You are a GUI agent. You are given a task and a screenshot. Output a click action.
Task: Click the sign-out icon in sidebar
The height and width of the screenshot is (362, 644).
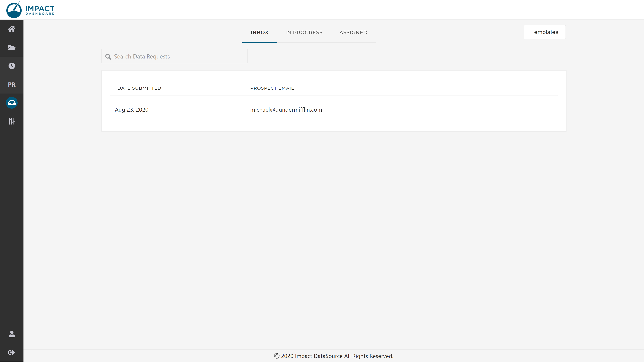pyautogui.click(x=12, y=352)
